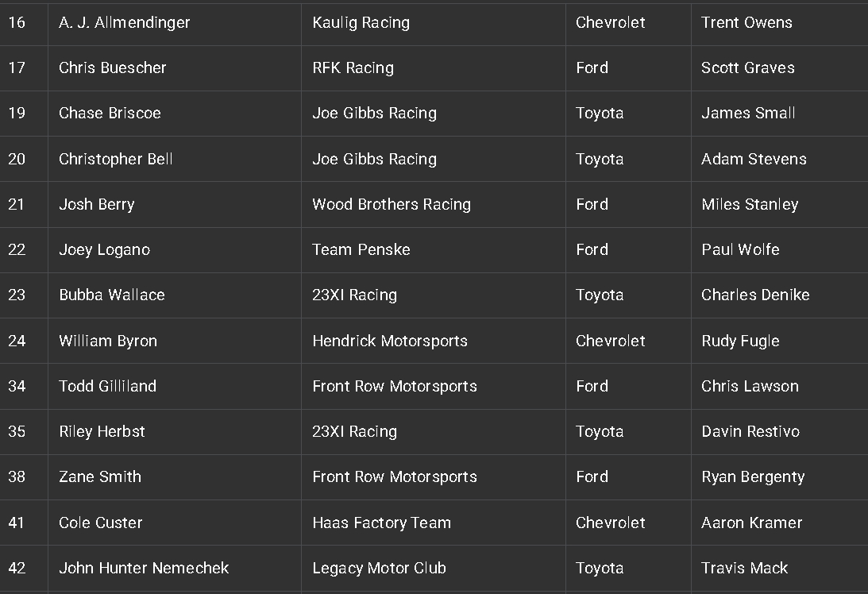Select the Team Penske cell
This screenshot has width=868, height=594.
361,250
